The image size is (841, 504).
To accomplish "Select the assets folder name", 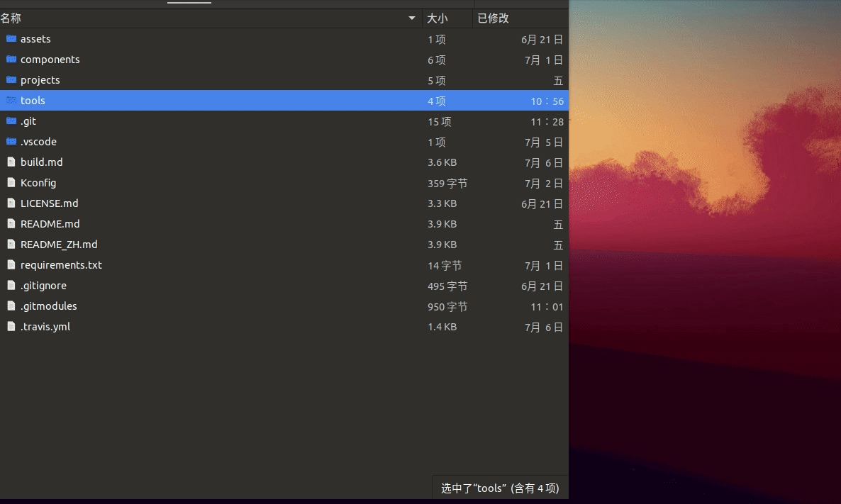I will point(35,39).
